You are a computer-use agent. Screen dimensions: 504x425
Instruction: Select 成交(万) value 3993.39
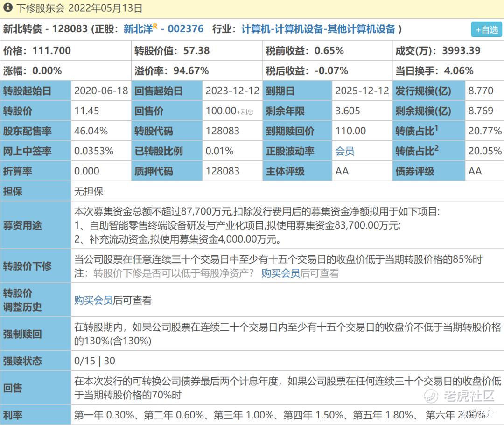click(461, 50)
